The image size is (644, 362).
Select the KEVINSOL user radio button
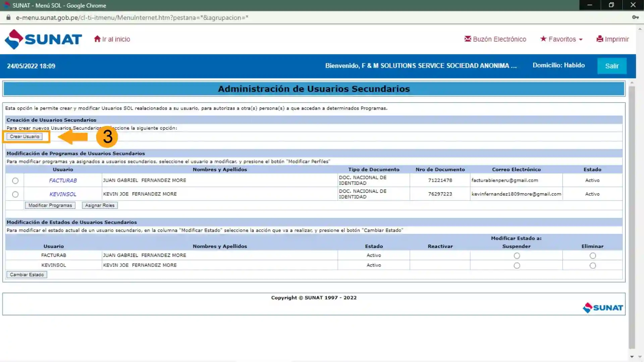point(15,194)
